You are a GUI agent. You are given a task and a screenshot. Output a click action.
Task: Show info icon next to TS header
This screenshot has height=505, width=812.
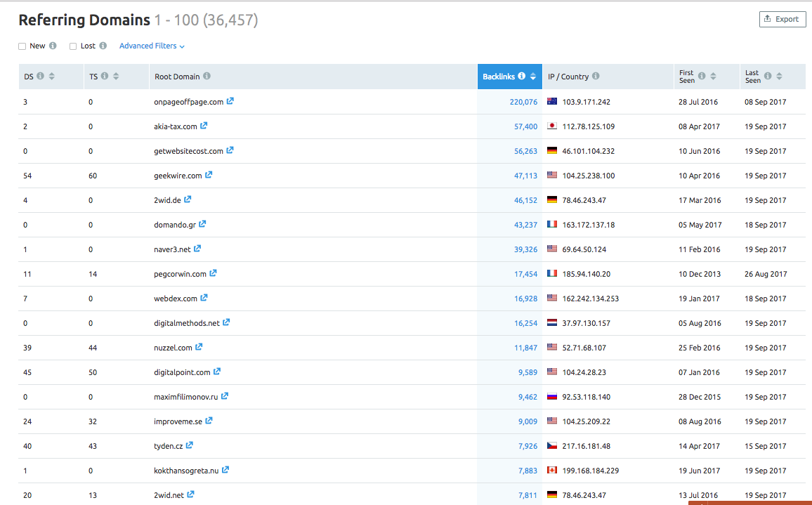click(105, 76)
